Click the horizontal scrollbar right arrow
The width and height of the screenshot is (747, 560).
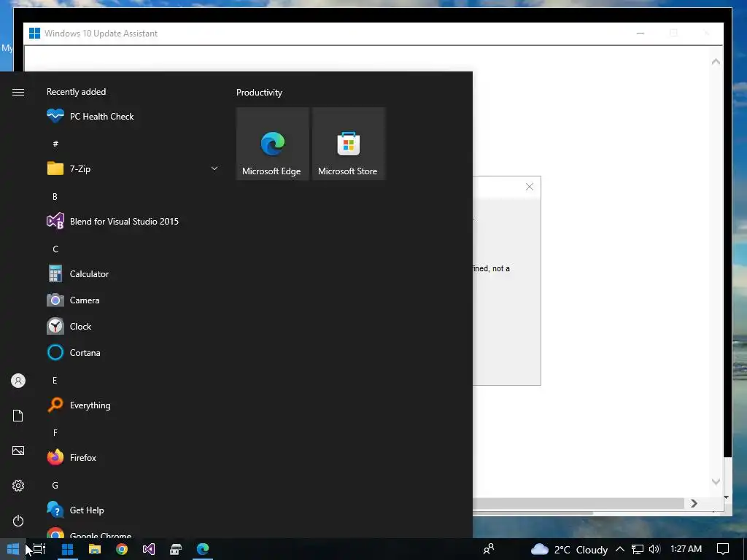694,503
